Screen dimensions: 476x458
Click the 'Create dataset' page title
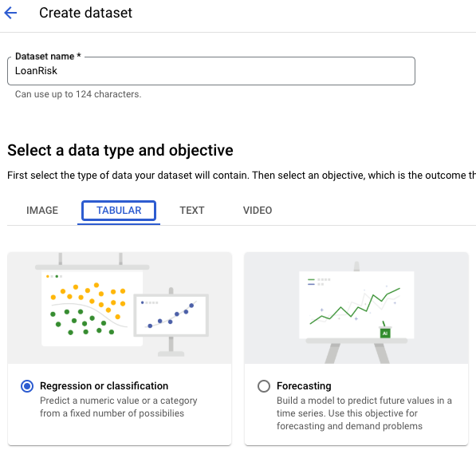(x=85, y=13)
